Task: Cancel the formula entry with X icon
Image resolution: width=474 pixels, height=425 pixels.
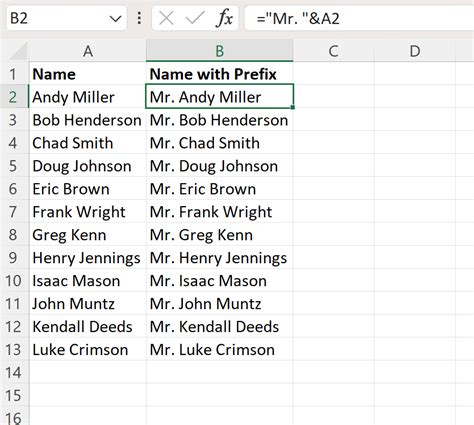Action: (x=166, y=18)
